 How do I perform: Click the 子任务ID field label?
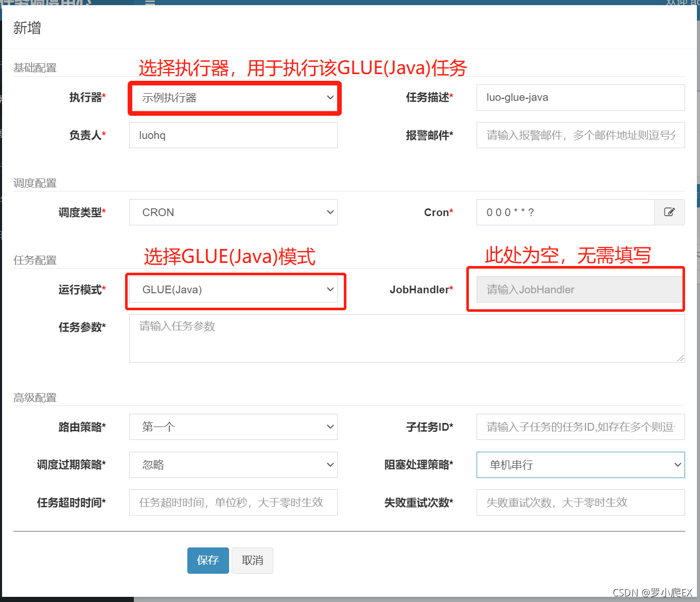[430, 427]
